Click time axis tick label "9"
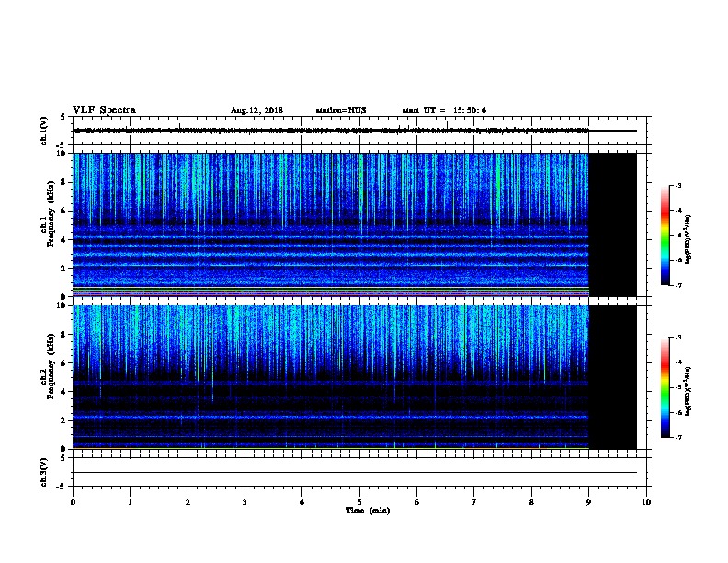Image resolution: width=728 pixels, height=563 pixels. tap(588, 502)
